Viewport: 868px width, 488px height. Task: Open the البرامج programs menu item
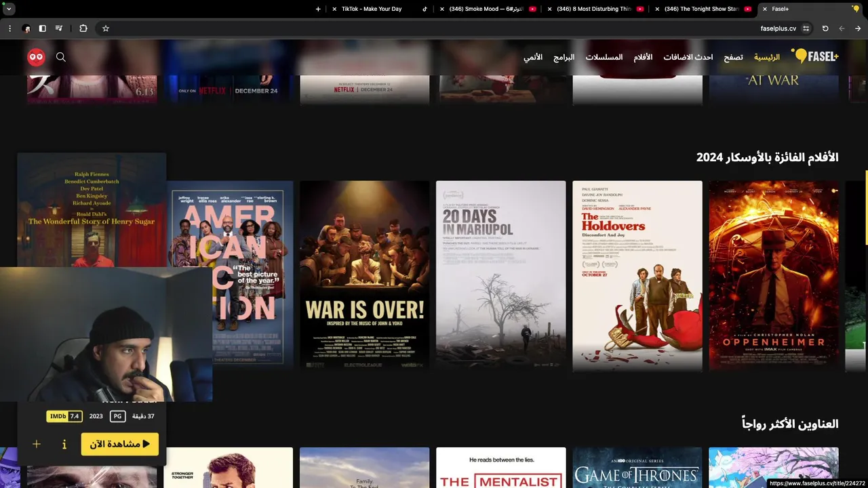[x=564, y=57]
